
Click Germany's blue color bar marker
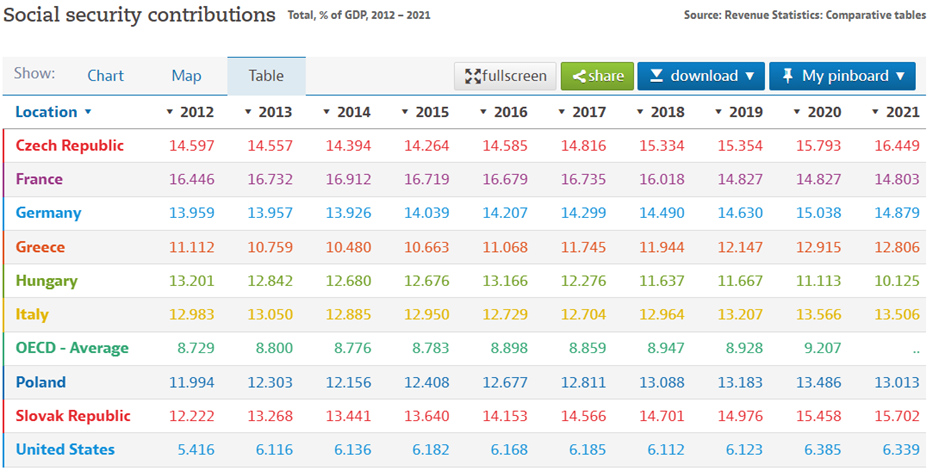click(4, 214)
